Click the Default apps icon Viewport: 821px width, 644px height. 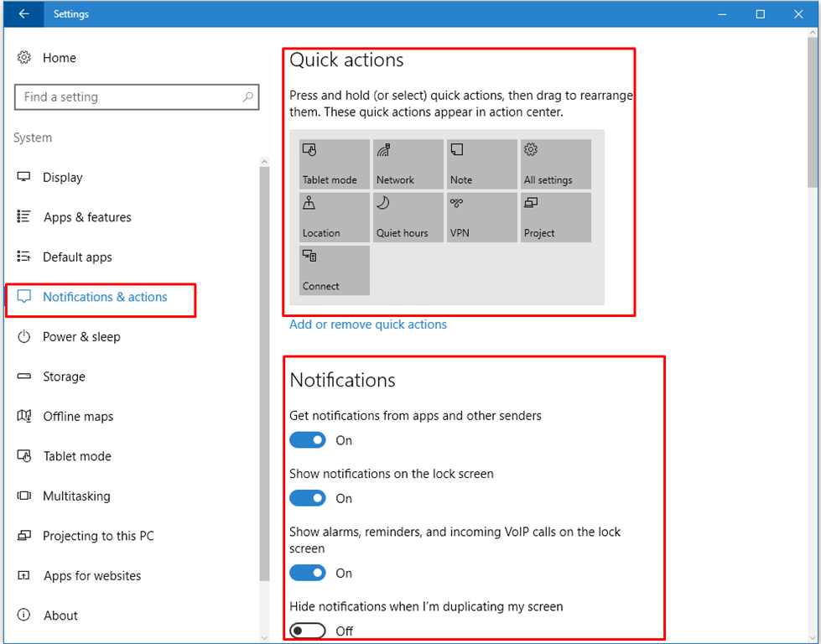(23, 256)
